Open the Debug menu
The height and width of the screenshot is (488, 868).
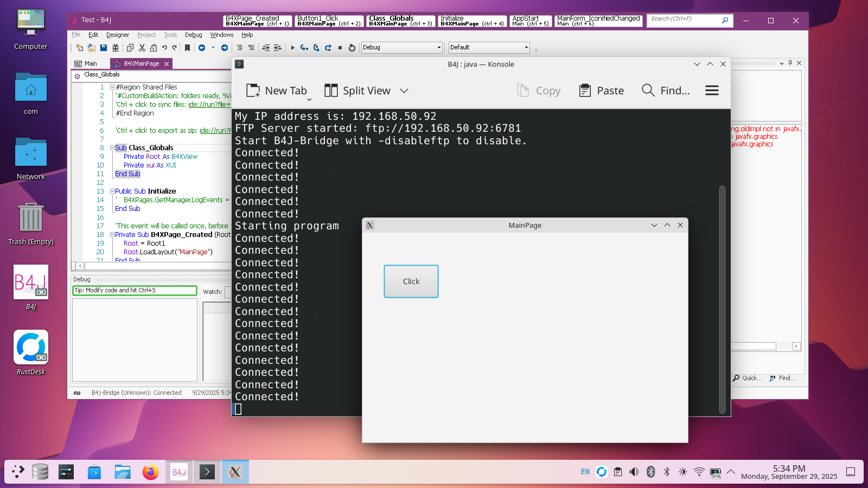193,35
